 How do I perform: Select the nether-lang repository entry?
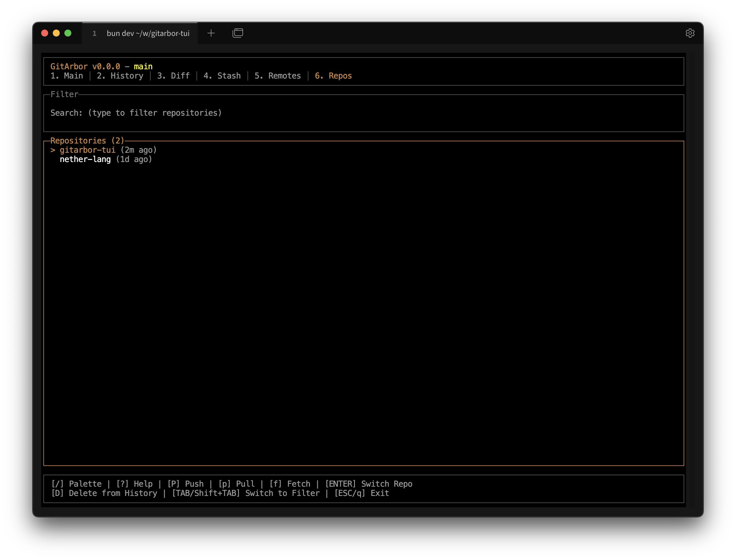(x=85, y=159)
